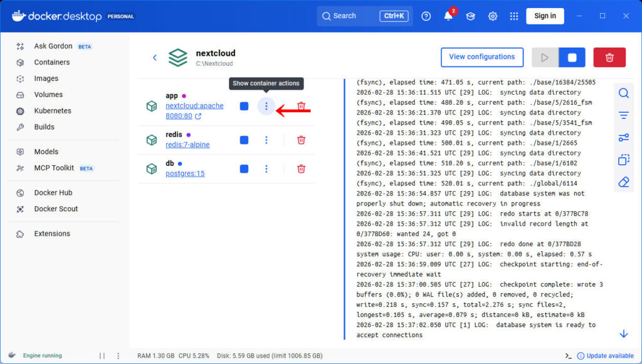Open log display settings sliders icon

[623, 138]
